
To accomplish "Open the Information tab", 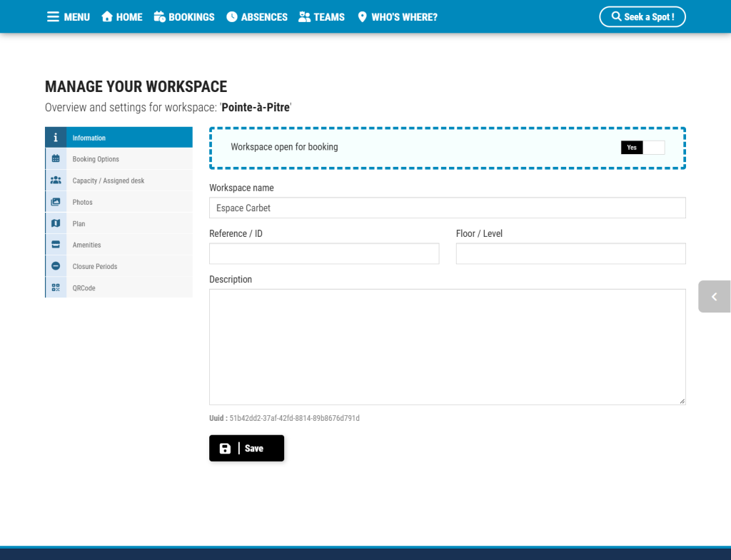I will tap(119, 138).
